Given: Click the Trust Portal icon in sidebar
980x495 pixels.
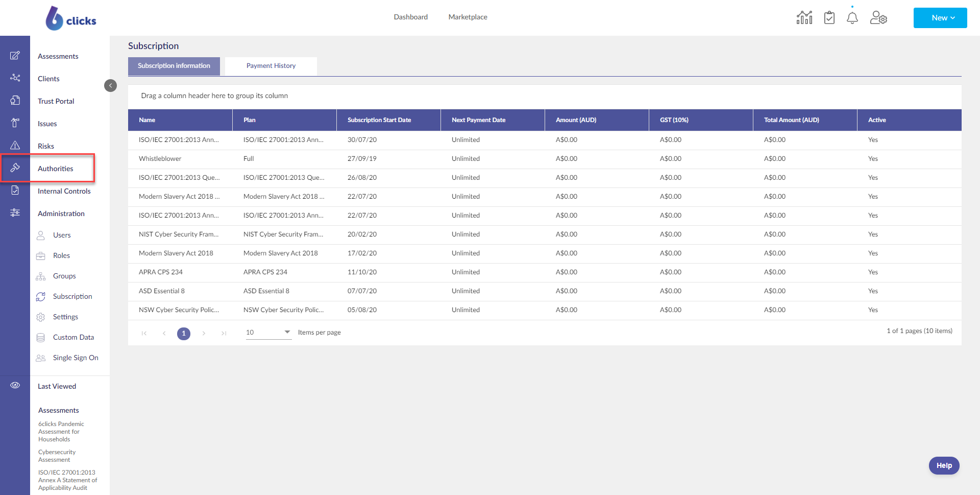Looking at the screenshot, I should 15,100.
